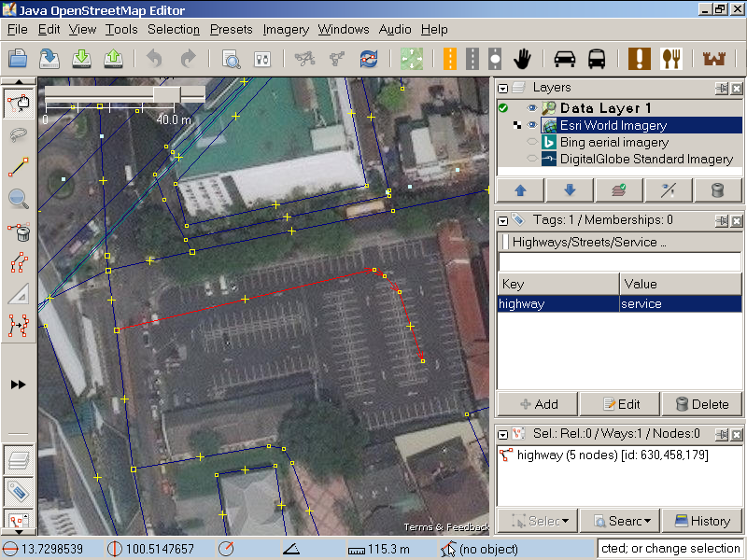
Task: Click the map zoom slider
Action: tap(168, 94)
